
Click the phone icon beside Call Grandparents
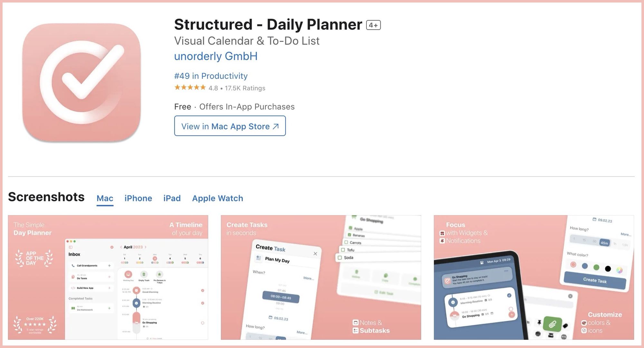(73, 266)
